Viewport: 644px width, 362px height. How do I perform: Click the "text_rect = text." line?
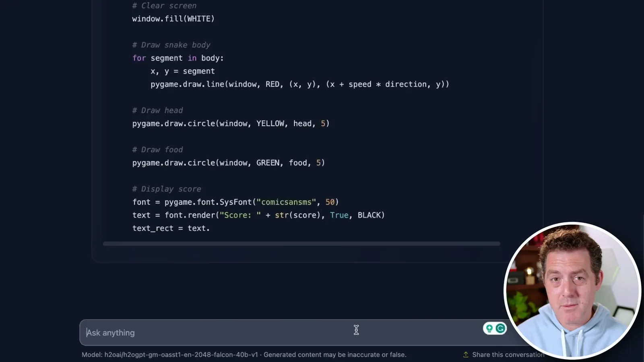point(171,228)
